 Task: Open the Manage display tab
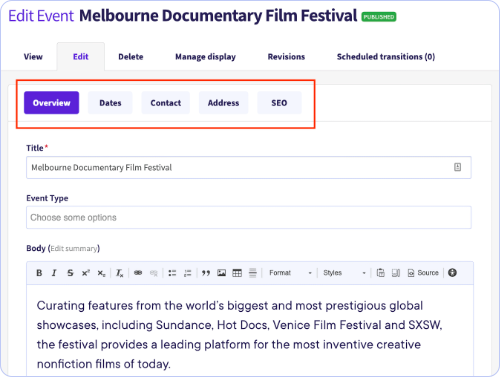coord(205,57)
